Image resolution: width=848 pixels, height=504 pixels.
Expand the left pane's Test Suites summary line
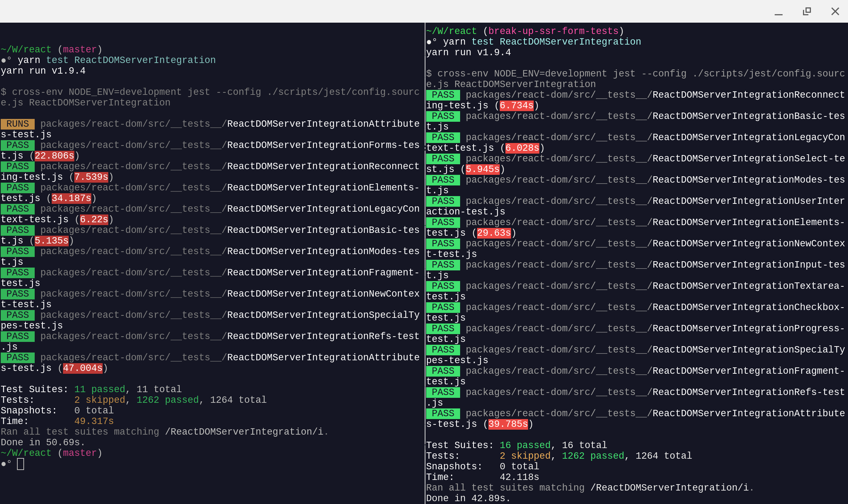point(90,389)
